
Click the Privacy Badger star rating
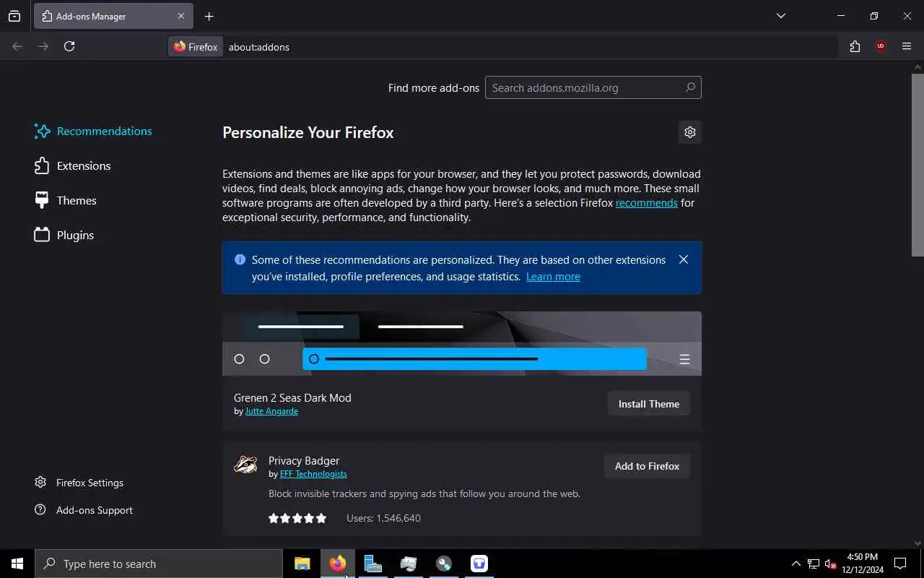coord(297,518)
